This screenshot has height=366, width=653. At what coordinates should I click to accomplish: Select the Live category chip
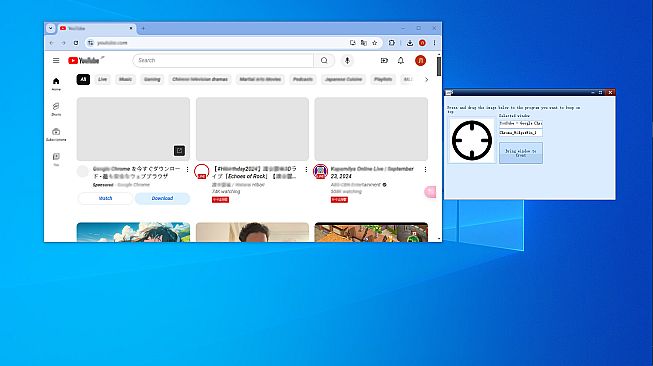point(102,79)
